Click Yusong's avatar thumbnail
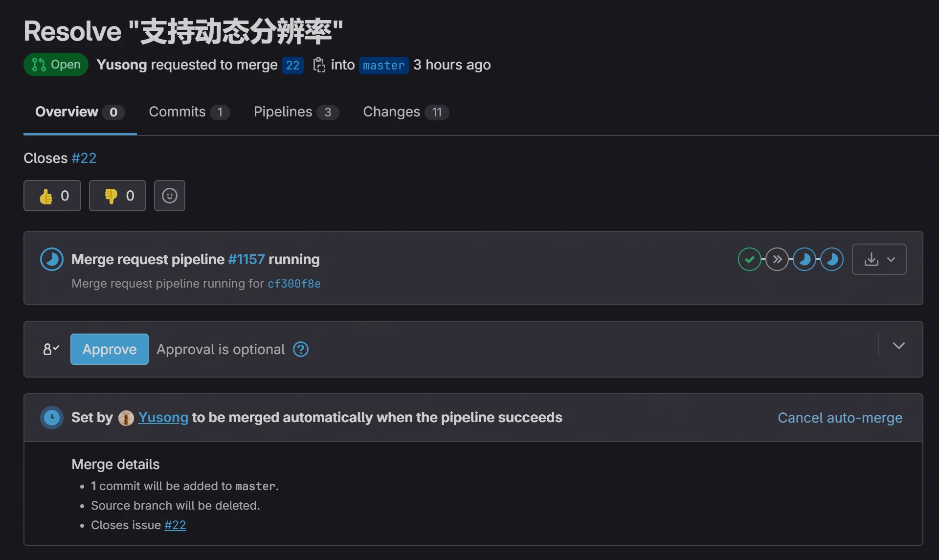 click(x=126, y=418)
